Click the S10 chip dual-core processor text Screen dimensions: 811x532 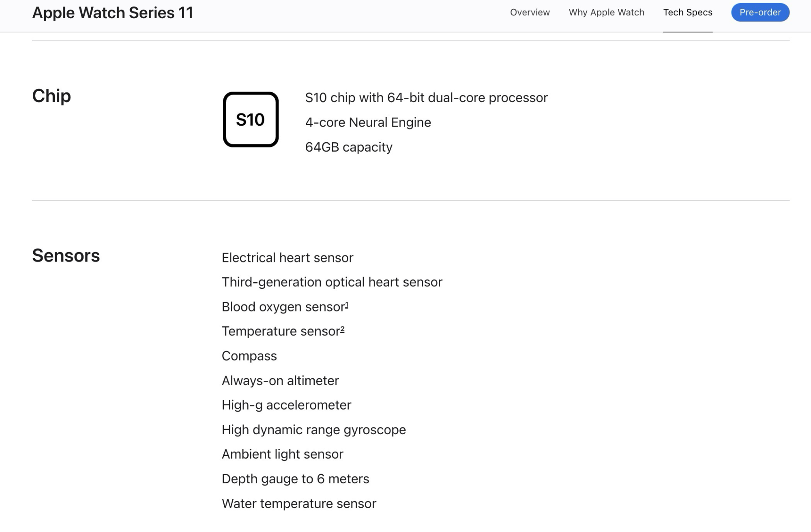point(426,98)
